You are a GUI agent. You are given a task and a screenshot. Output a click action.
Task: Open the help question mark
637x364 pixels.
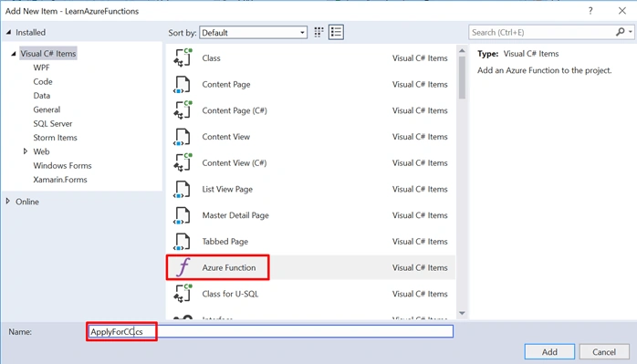pos(590,11)
